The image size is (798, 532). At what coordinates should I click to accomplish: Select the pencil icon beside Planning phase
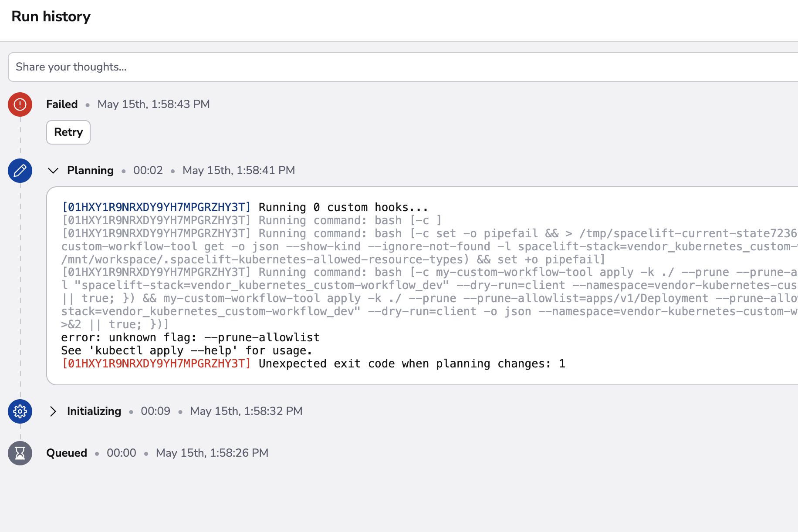point(20,171)
